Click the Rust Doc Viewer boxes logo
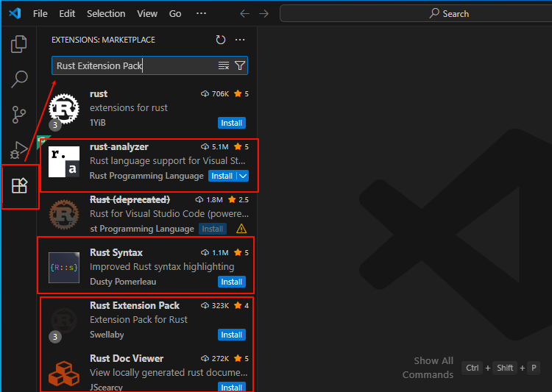The image size is (552, 392). click(64, 373)
